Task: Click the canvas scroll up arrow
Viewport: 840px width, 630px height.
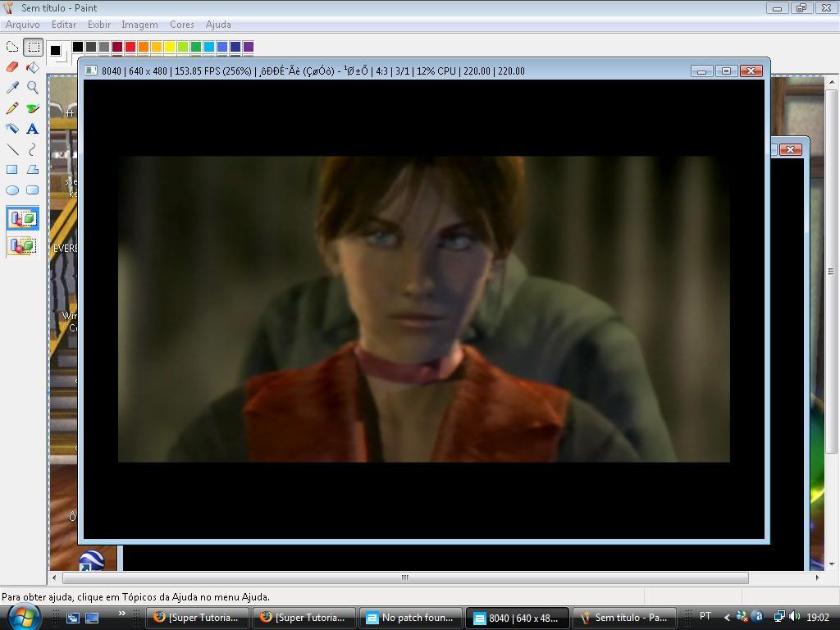Action: (832, 83)
